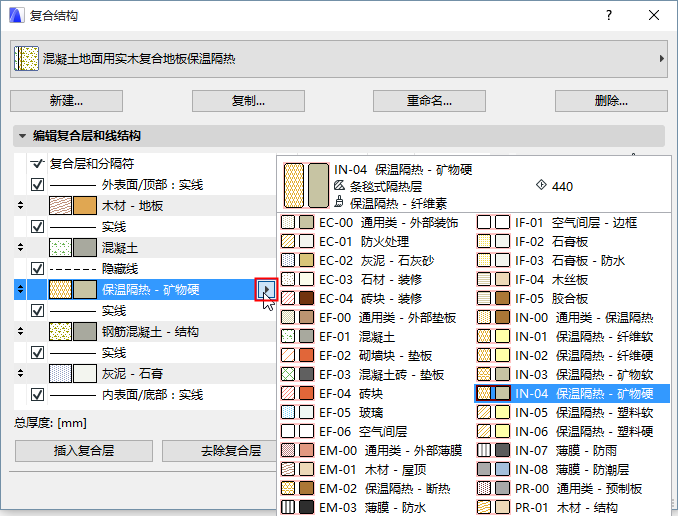This screenshot has width=678, height=516.
Task: Click the 去除复合层 button
Action: coord(220,451)
